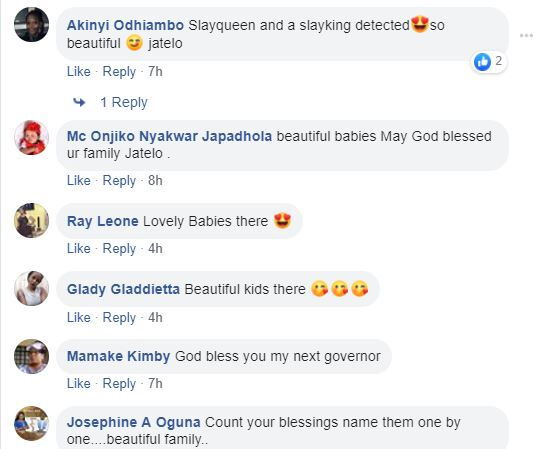This screenshot has width=538, height=449.
Task: Reply to Ray Leone's comment
Action: click(x=119, y=248)
